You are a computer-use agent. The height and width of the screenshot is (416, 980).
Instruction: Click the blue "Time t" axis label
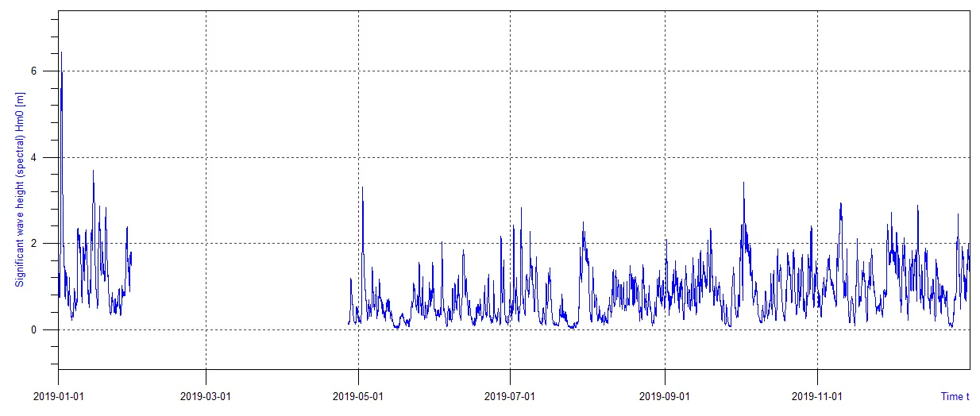pyautogui.click(x=955, y=396)
